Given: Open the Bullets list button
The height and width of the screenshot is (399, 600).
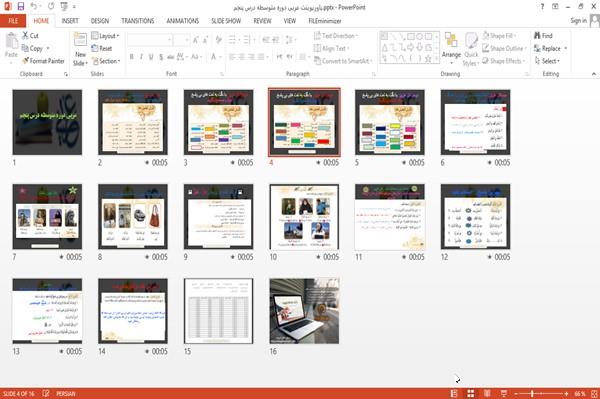Looking at the screenshot, I should [x=233, y=40].
